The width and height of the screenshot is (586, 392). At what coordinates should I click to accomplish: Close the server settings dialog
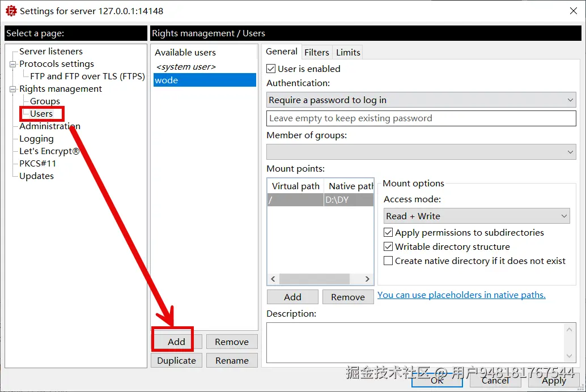coord(574,11)
